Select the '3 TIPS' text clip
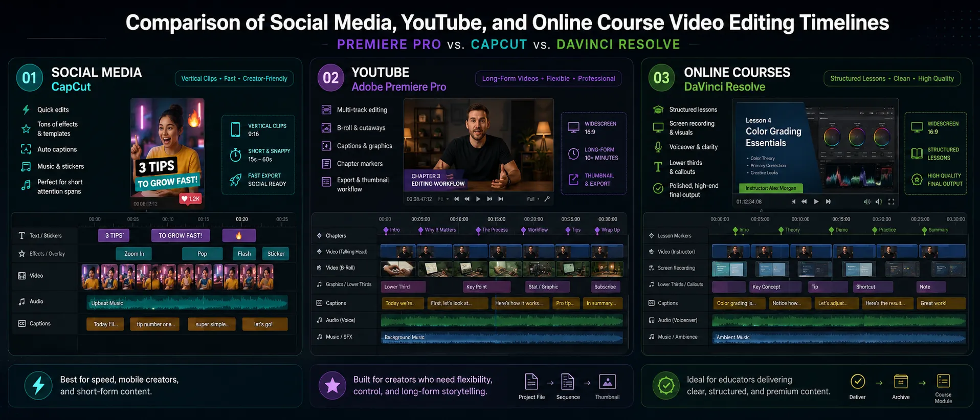 click(x=114, y=236)
